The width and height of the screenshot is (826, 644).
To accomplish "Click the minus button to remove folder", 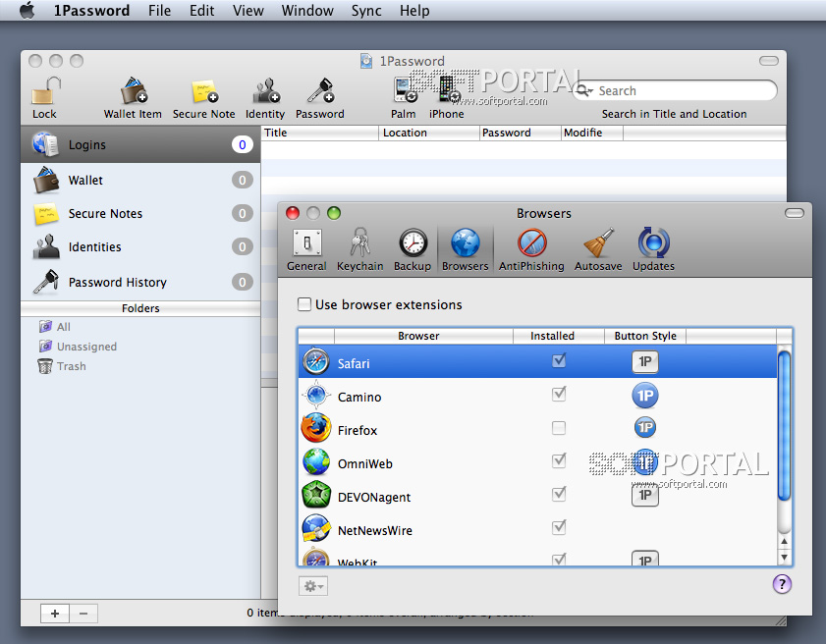I will [83, 614].
